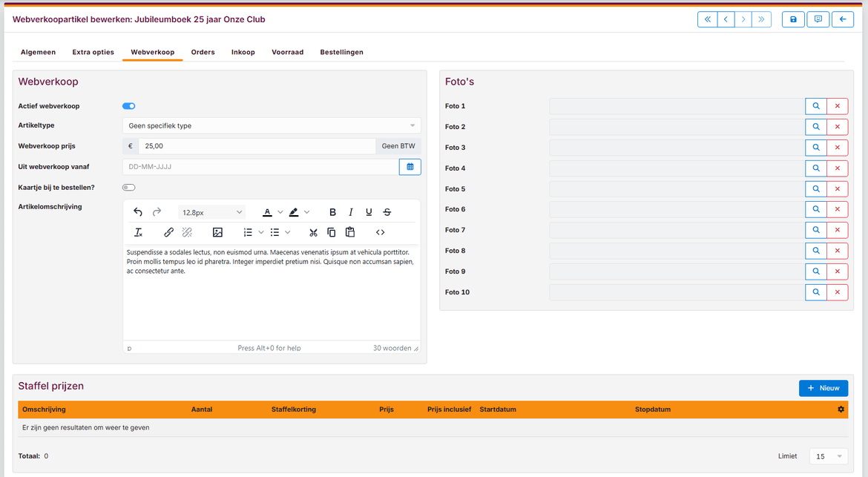Toggle bold formatting in the editor
The width and height of the screenshot is (868, 477).
[x=332, y=212]
